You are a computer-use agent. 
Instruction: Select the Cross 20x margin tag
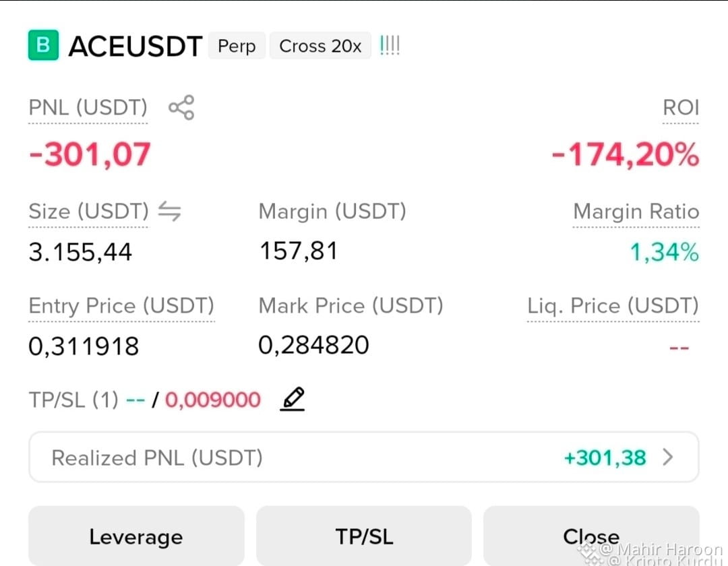(320, 46)
